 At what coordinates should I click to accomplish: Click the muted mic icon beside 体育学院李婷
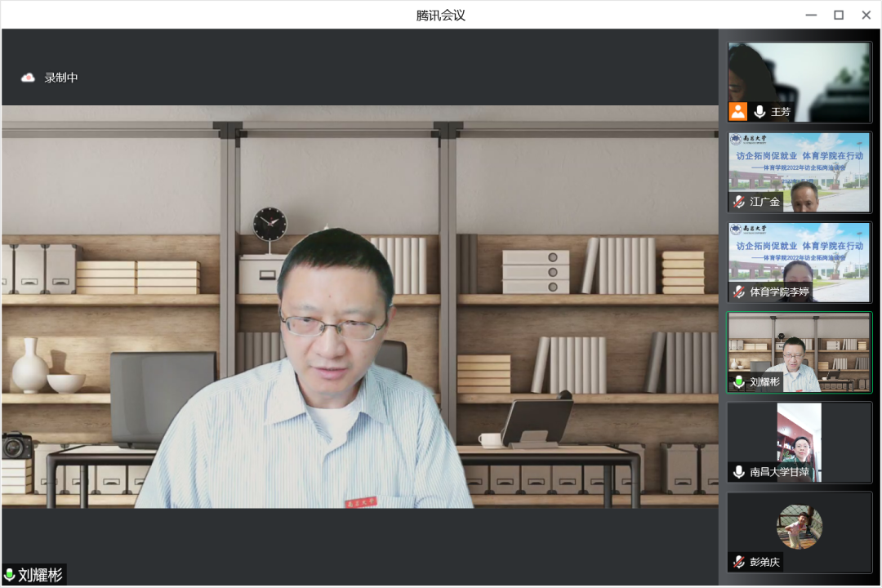click(x=739, y=292)
